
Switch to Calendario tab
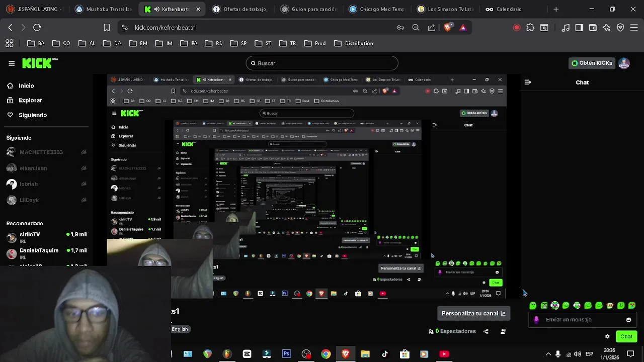point(514,9)
